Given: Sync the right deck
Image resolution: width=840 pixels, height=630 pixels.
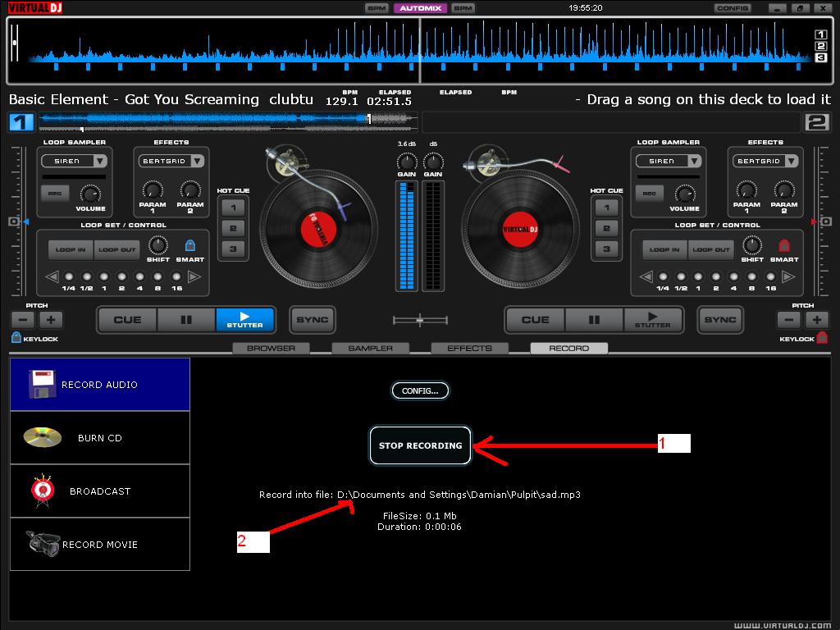Looking at the screenshot, I should pyautogui.click(x=720, y=320).
